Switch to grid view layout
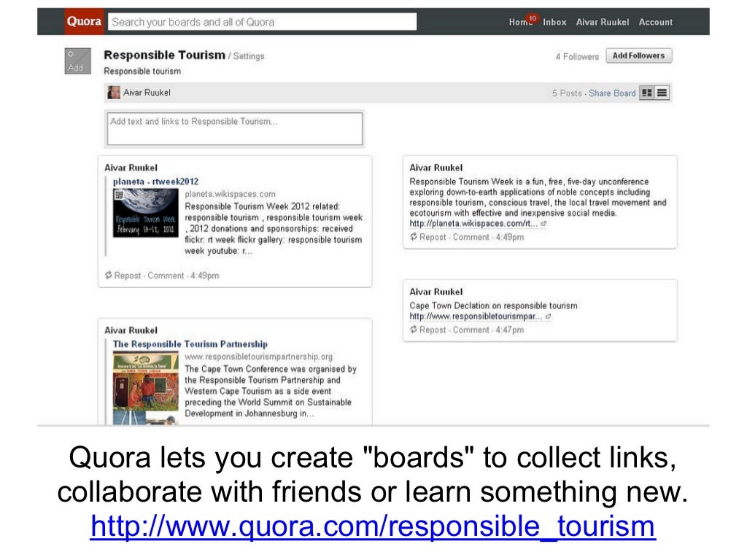This screenshot has width=747, height=560. (647, 93)
